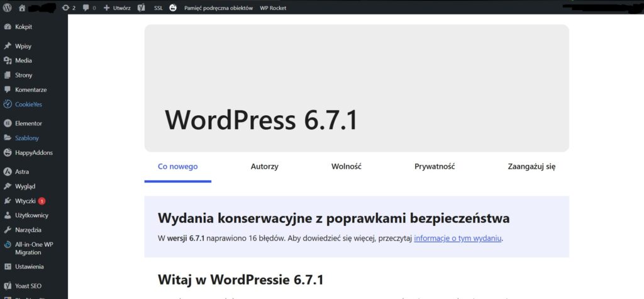Open the home site icon in admin bar
The width and height of the screenshot is (644, 299).
(x=22, y=8)
